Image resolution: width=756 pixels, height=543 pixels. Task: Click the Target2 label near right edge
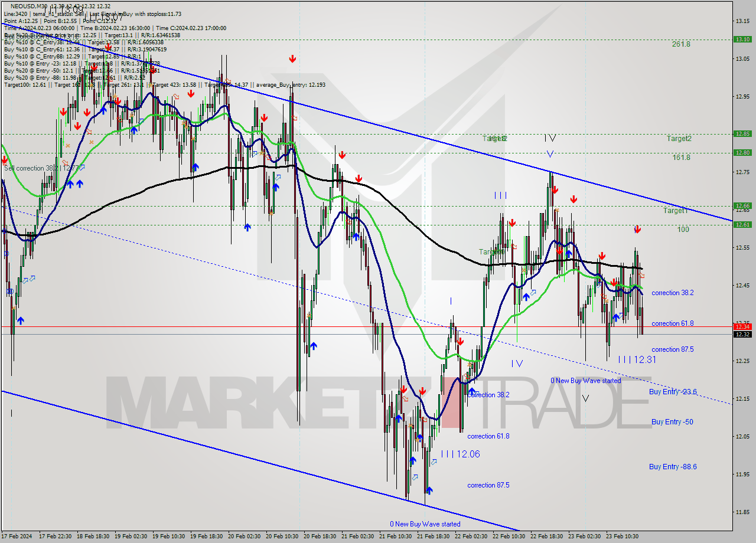click(679, 139)
